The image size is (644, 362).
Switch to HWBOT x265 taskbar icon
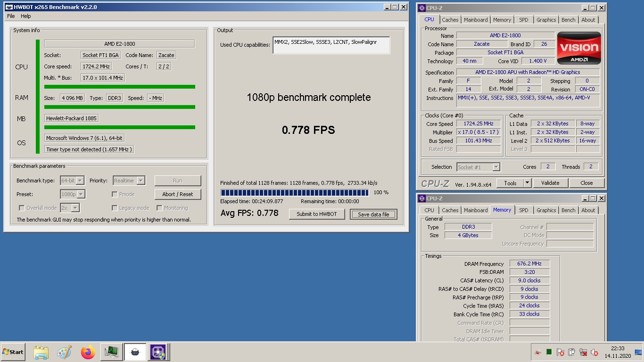click(x=135, y=352)
